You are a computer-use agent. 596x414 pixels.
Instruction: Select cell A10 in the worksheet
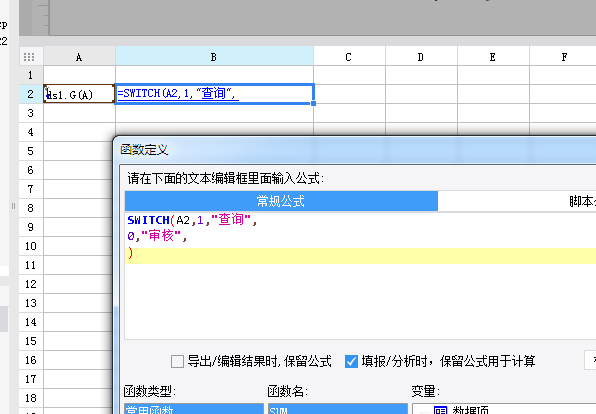tap(78, 246)
